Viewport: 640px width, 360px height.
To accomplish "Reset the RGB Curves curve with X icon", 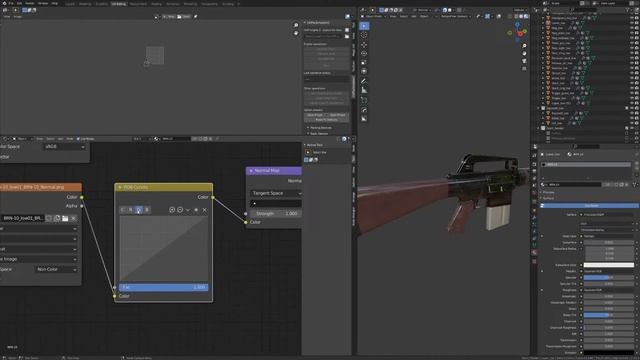I will [x=204, y=210].
